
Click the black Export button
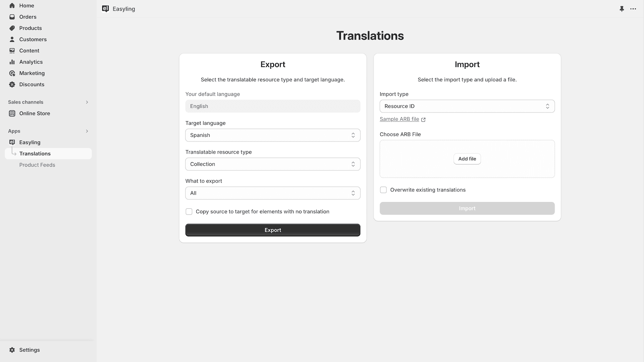(272, 230)
